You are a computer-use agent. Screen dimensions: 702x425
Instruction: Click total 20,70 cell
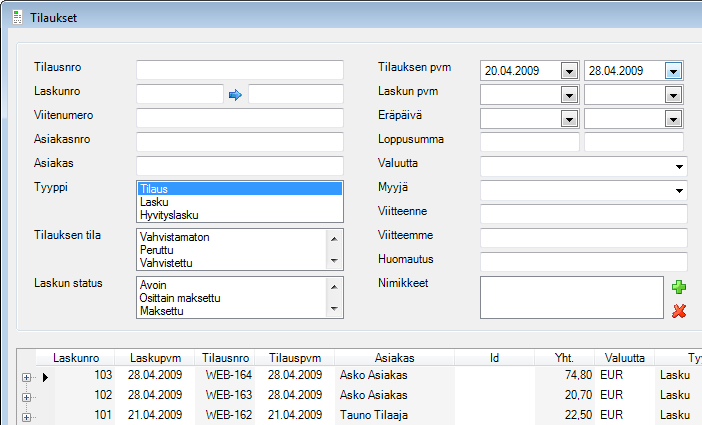pyautogui.click(x=564, y=395)
